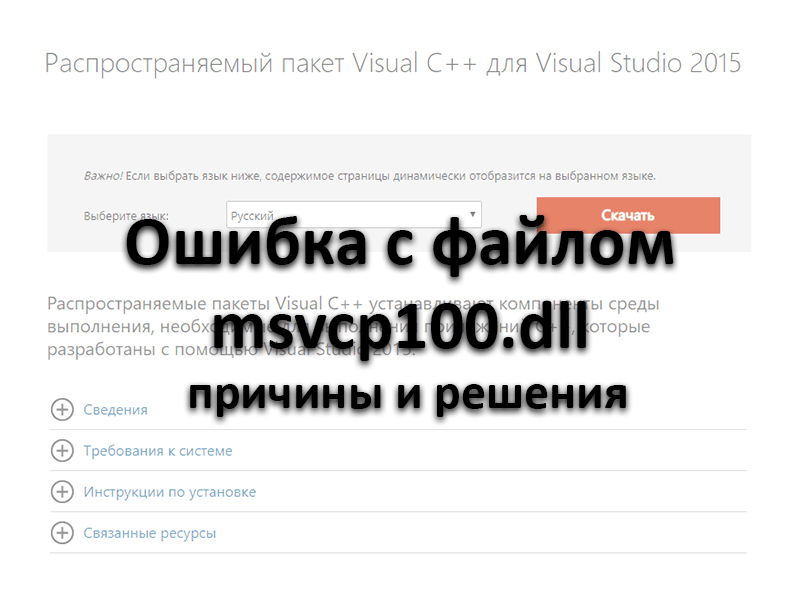
Task: Open the Связанные ресурсы link
Action: pyautogui.click(x=149, y=533)
